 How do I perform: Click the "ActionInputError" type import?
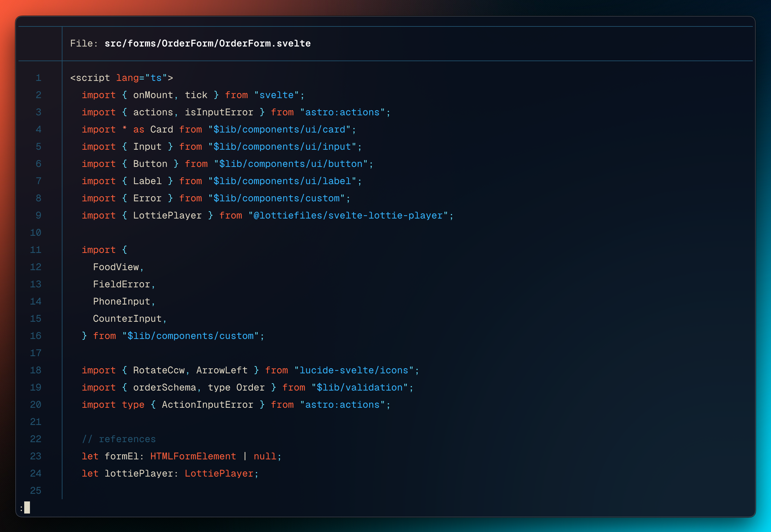pos(208,405)
